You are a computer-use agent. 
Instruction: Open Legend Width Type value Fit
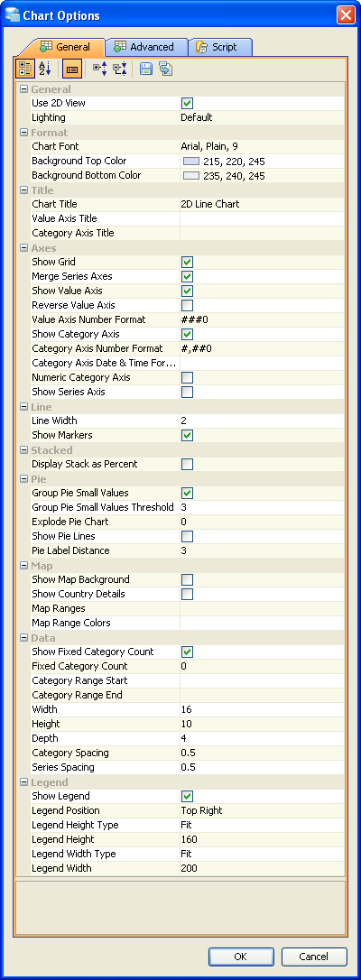coord(262,854)
